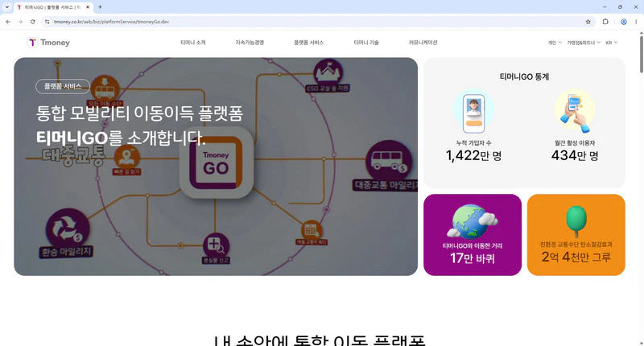Click the Tmoney GO app icon in banner
Screen dimensions: 644x346
[x=216, y=163]
